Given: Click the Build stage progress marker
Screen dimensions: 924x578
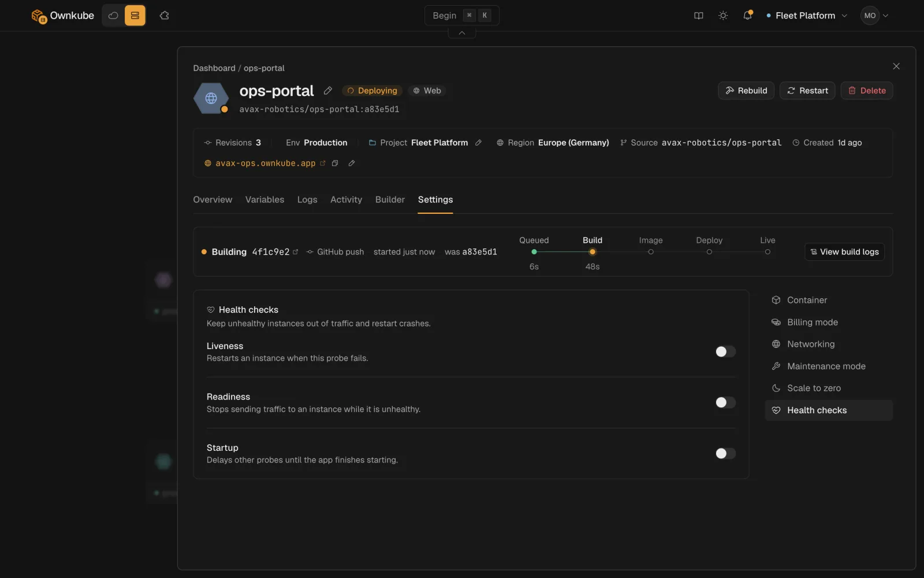Looking at the screenshot, I should pyautogui.click(x=593, y=252).
